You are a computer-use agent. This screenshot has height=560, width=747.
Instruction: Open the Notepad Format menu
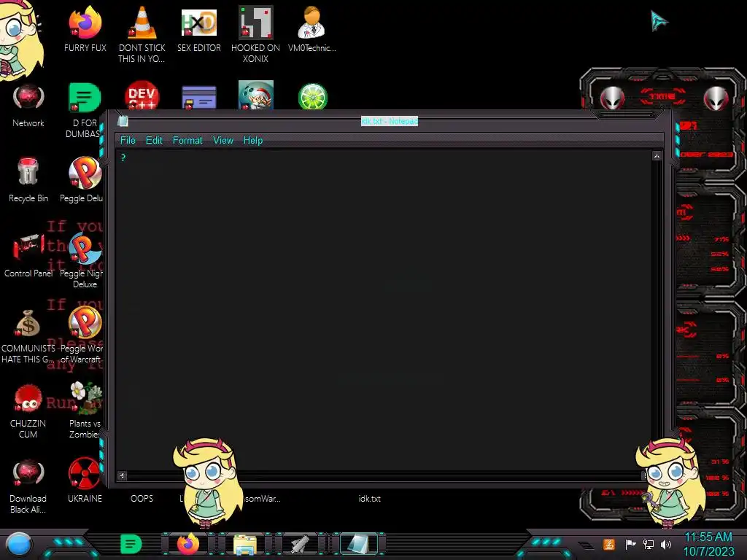click(187, 141)
